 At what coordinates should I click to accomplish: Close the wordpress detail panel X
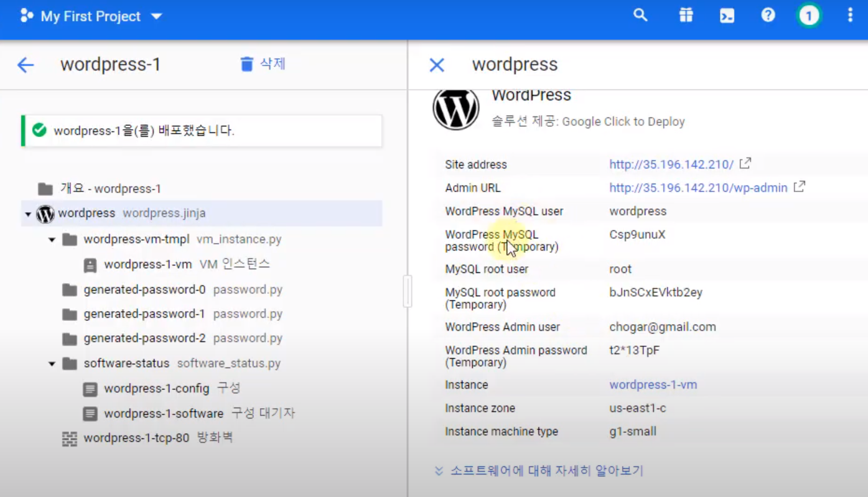point(437,65)
